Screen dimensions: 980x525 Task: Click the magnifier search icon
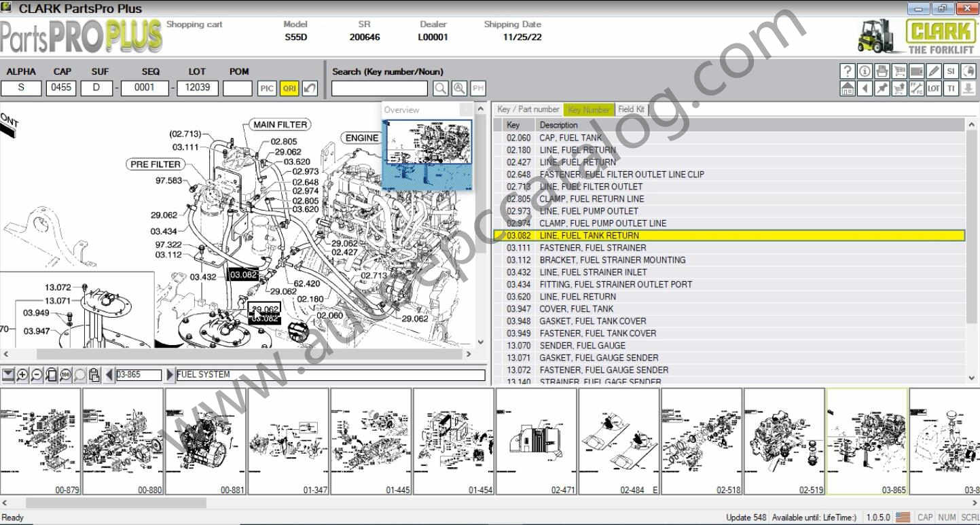pyautogui.click(x=441, y=88)
